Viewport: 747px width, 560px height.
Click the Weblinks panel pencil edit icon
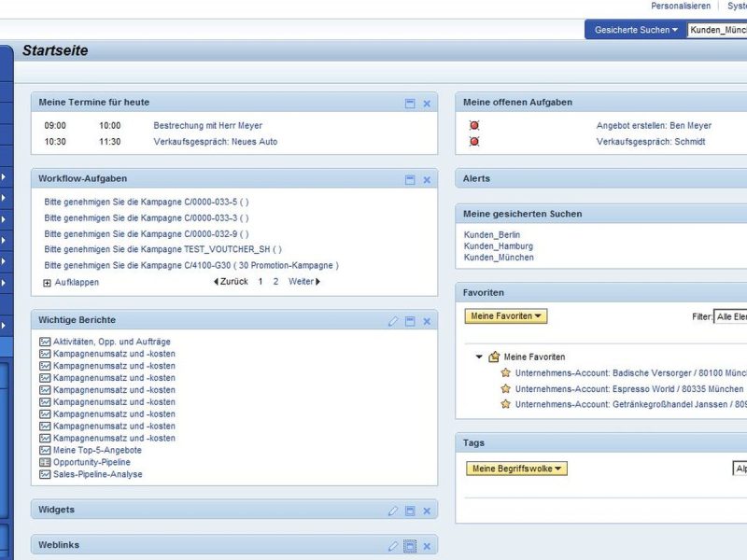(x=392, y=546)
